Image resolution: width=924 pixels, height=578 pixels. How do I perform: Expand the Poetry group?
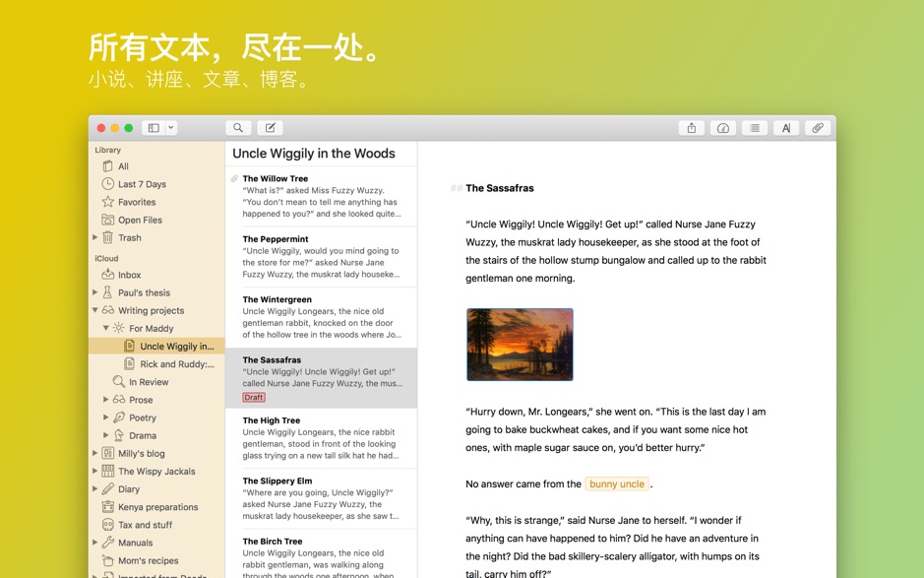[106, 417]
